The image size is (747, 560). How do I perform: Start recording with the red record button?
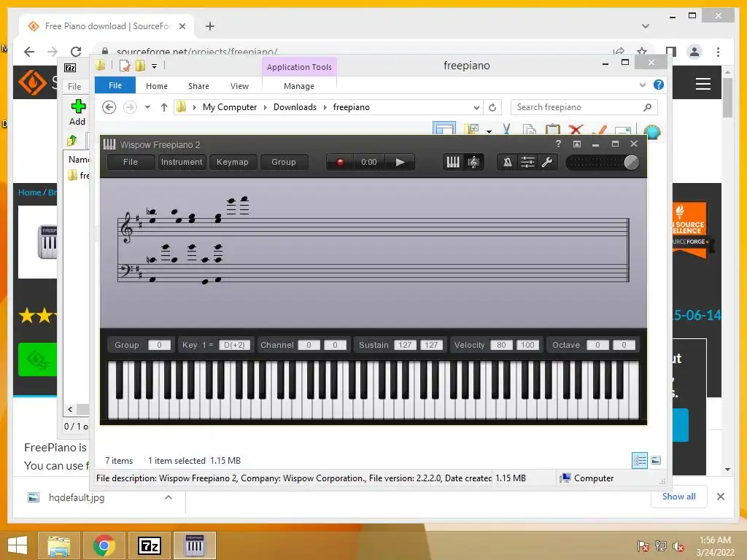click(340, 163)
